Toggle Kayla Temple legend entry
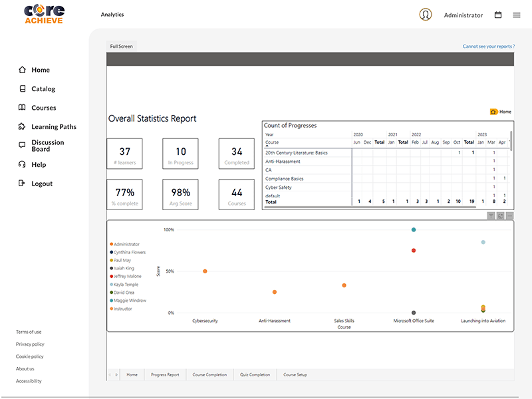Image resolution: width=532 pixels, height=399 pixels. (x=126, y=285)
